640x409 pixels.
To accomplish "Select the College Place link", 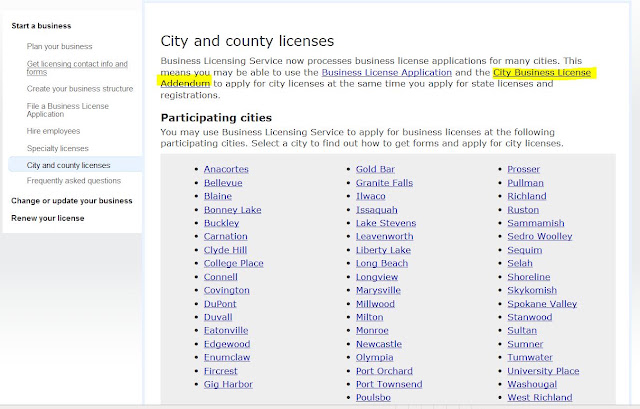I will coord(234,264).
